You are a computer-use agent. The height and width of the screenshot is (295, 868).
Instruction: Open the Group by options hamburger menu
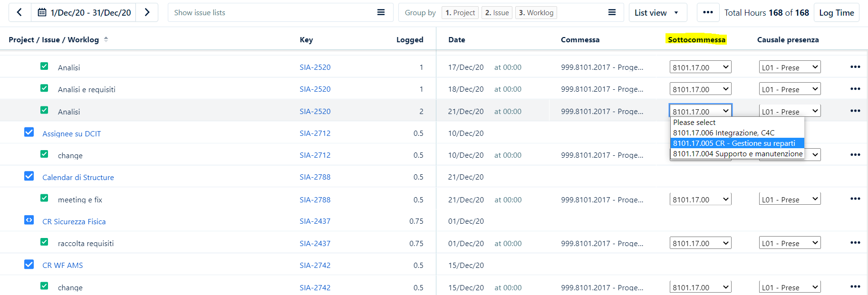pos(612,12)
